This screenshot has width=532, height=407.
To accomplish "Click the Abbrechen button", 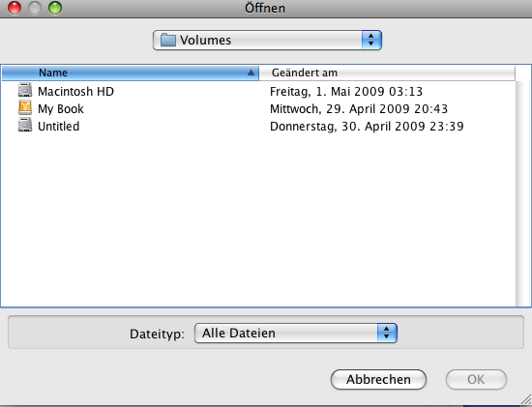I will (378, 380).
